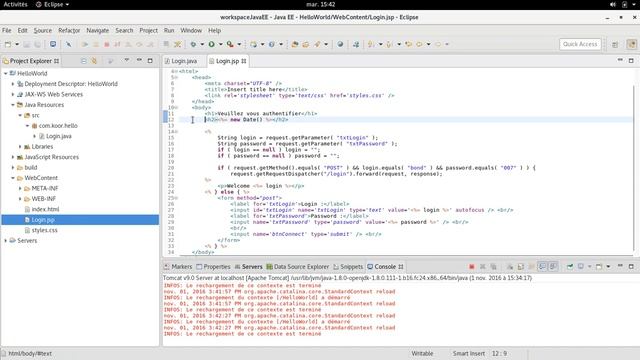The width and height of the screenshot is (640, 360).
Task: Select Login.jsp in Project Explorer tree
Action: tap(43, 220)
